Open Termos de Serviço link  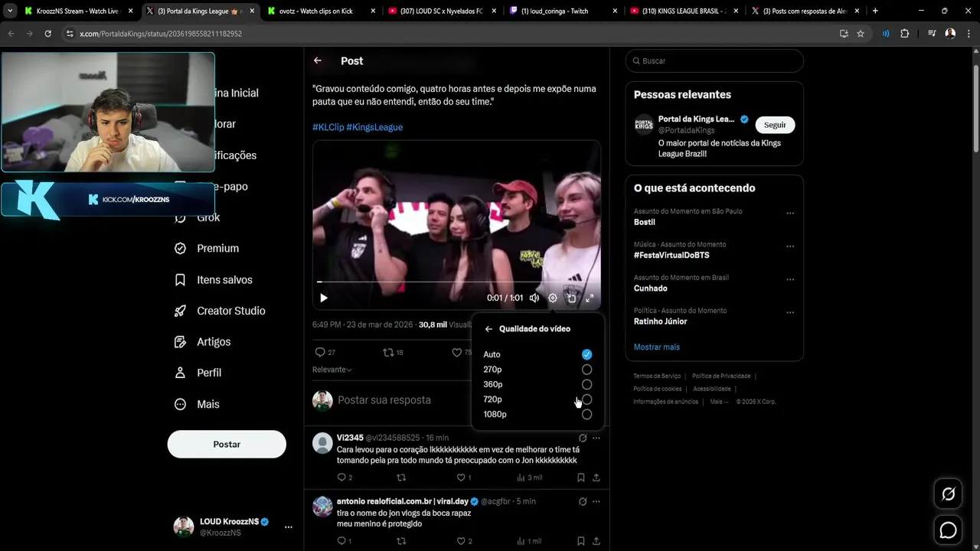coord(657,376)
